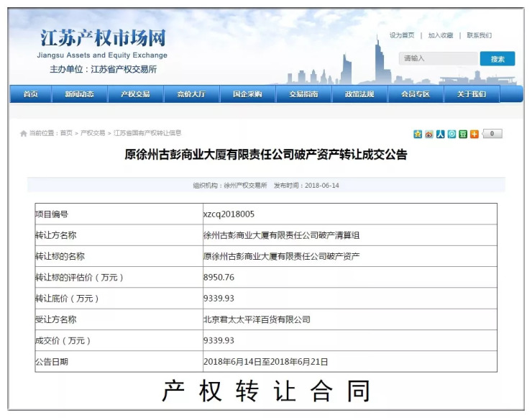Click the 发布时间 2018-06-14 text

coord(306,186)
